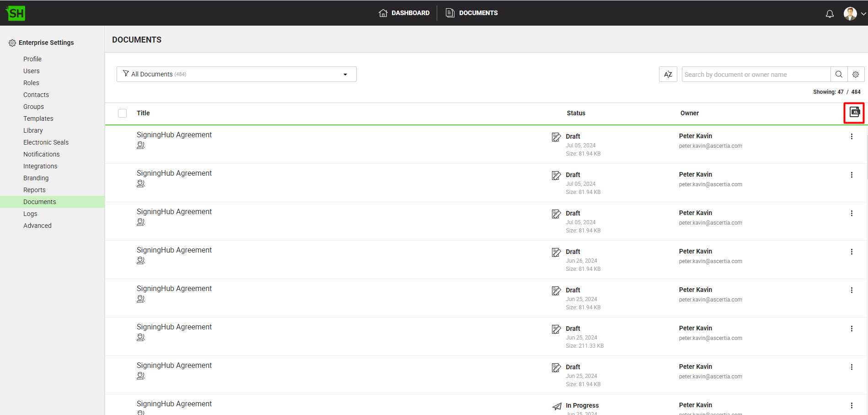Click the In Progress status icon
The width and height of the screenshot is (868, 415).
[557, 406]
